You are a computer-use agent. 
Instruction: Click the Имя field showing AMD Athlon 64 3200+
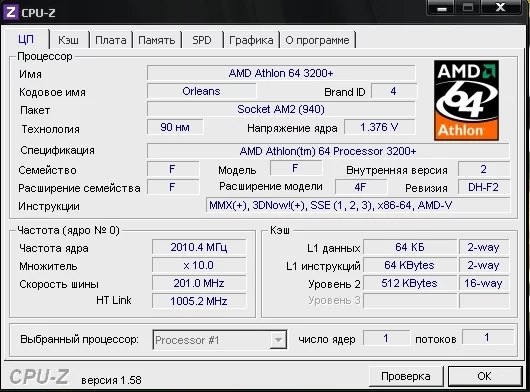[x=281, y=73]
